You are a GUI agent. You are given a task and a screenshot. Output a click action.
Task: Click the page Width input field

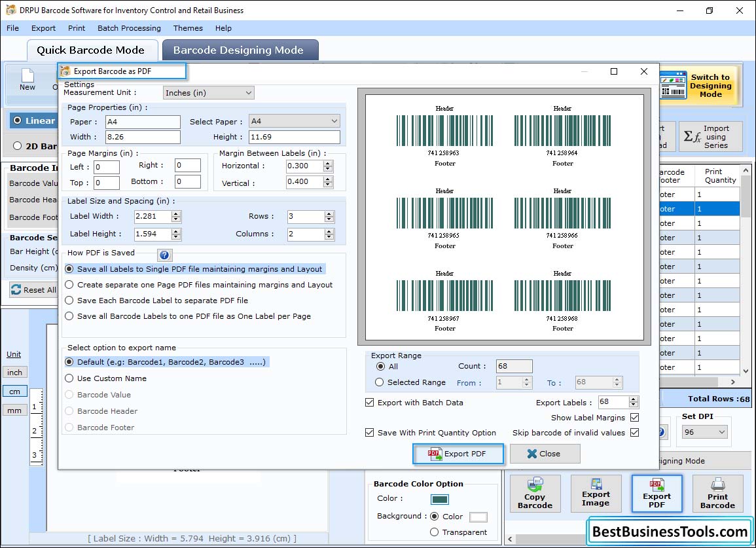tap(143, 137)
